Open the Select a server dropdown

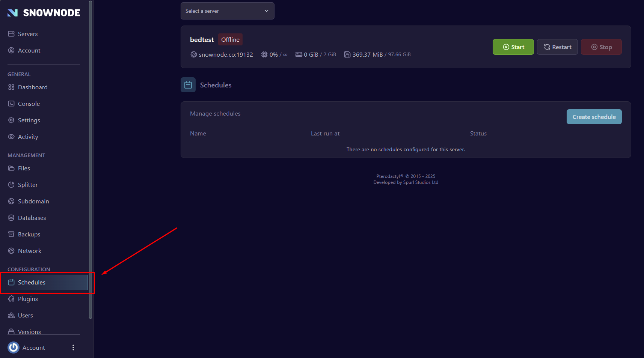(228, 11)
